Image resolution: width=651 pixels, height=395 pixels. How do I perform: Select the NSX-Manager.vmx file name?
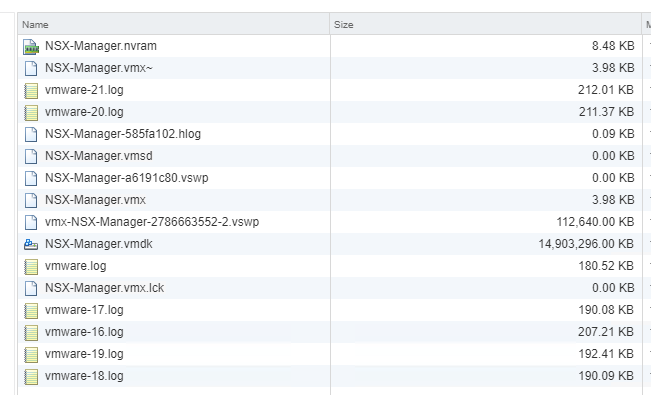click(x=95, y=200)
